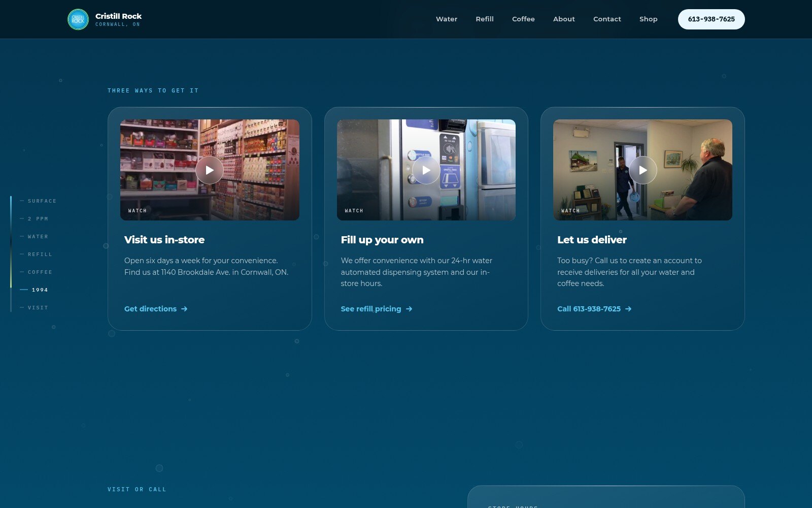The height and width of the screenshot is (508, 812).
Task: Click the arrow icon beside Get directions
Action: coord(184,309)
